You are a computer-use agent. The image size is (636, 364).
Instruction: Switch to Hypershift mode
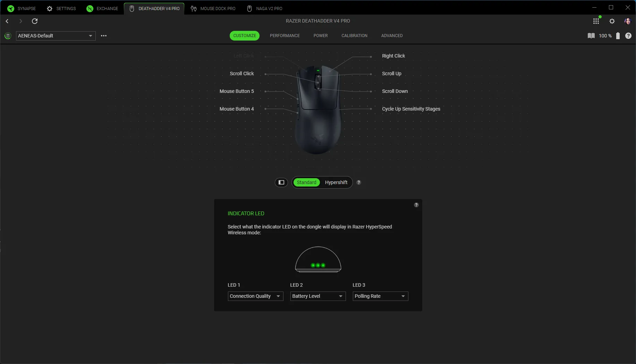click(336, 182)
